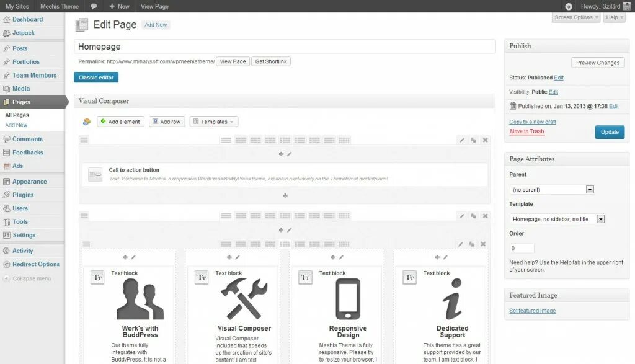Click the Update button

tap(610, 132)
